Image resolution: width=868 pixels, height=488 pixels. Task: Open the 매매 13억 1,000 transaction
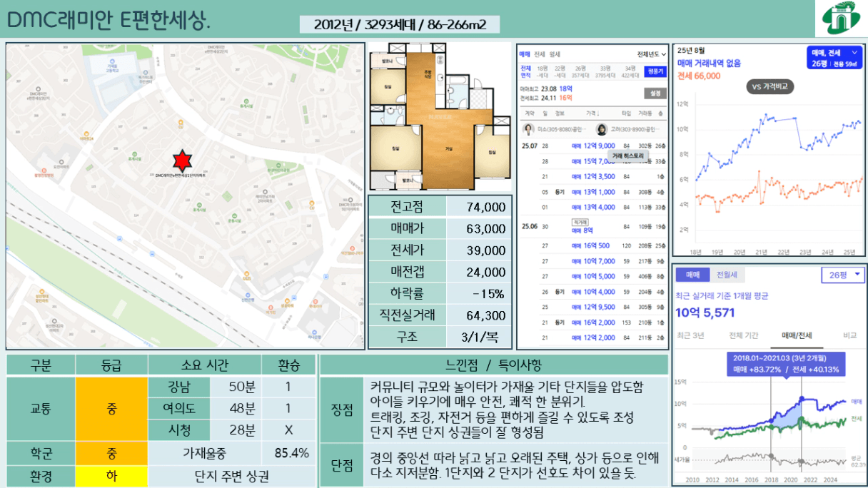(593, 192)
